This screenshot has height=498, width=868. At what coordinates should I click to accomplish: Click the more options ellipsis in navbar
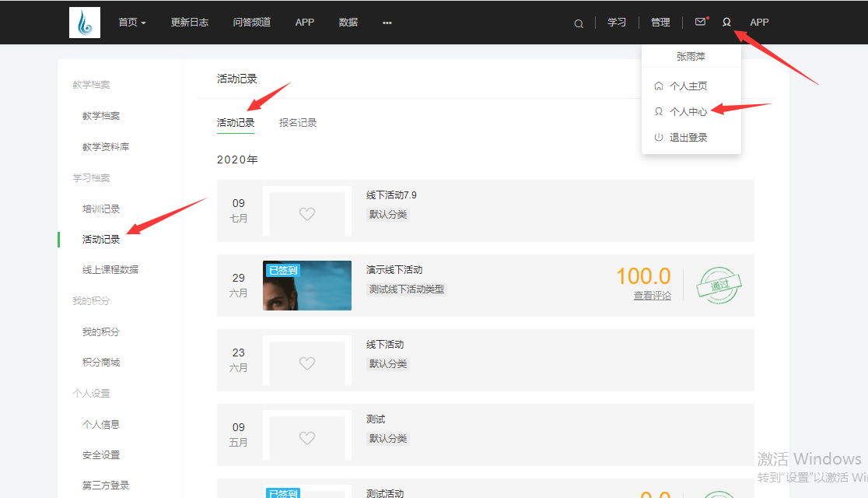[x=387, y=23]
